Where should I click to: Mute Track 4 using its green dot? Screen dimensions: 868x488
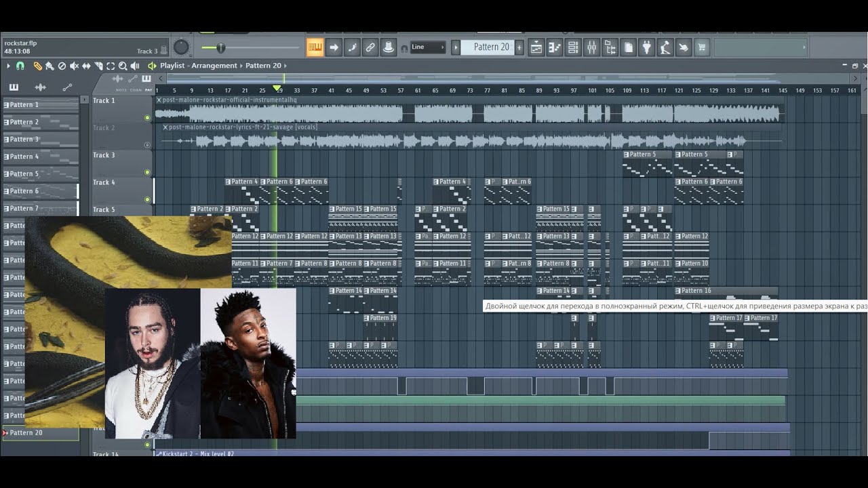[147, 199]
